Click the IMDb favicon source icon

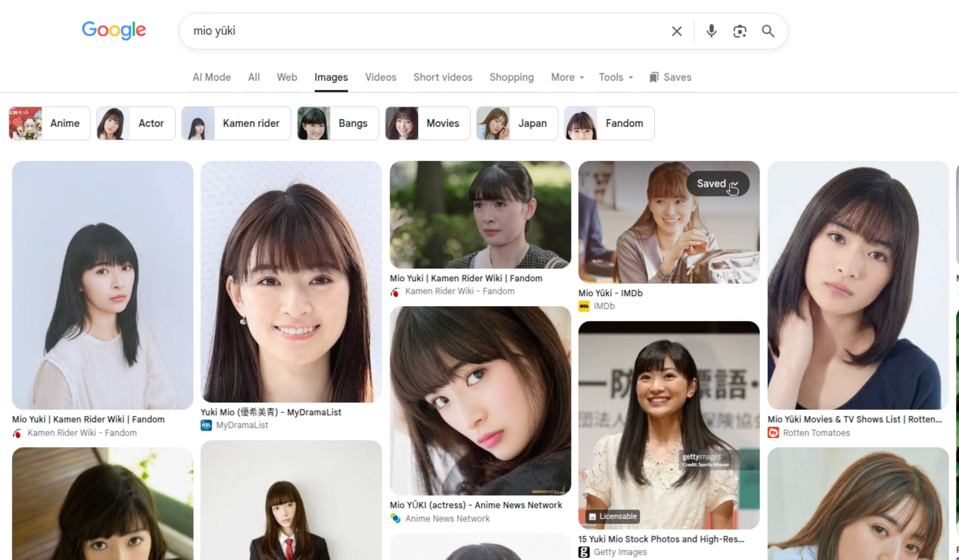pyautogui.click(x=584, y=306)
